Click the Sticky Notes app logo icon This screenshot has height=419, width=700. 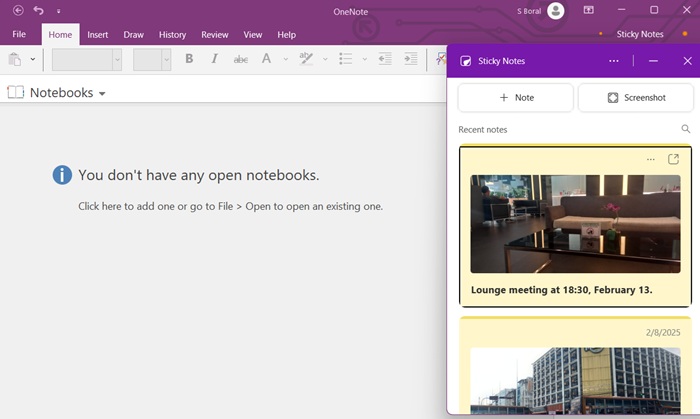(466, 61)
